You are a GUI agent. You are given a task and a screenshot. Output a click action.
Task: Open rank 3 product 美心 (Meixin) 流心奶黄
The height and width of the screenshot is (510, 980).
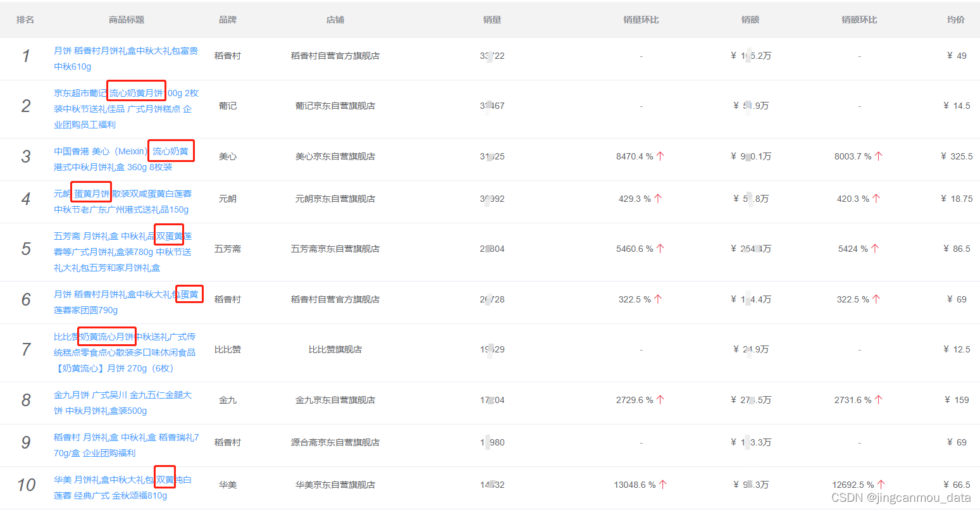coord(121,159)
